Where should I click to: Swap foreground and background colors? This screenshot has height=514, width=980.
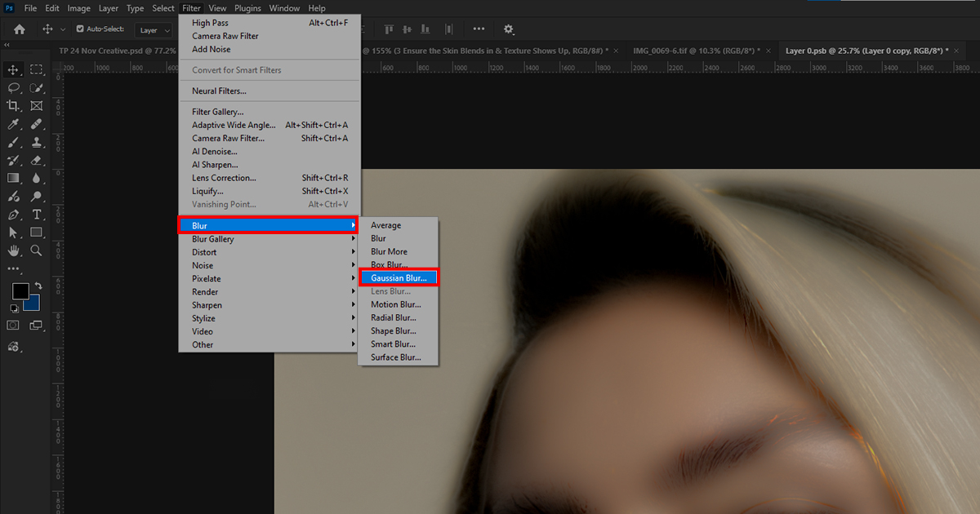[x=38, y=286]
